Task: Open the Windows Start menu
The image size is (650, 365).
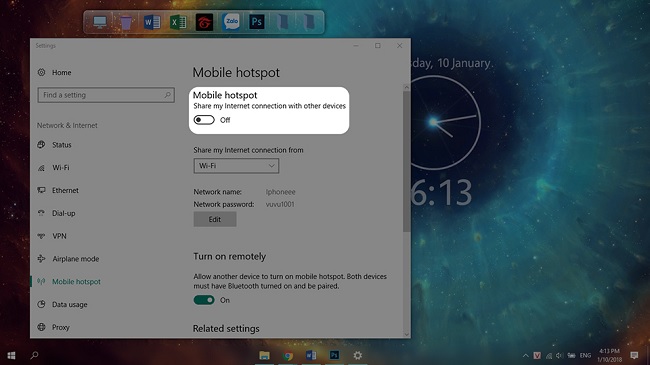Action: point(11,355)
